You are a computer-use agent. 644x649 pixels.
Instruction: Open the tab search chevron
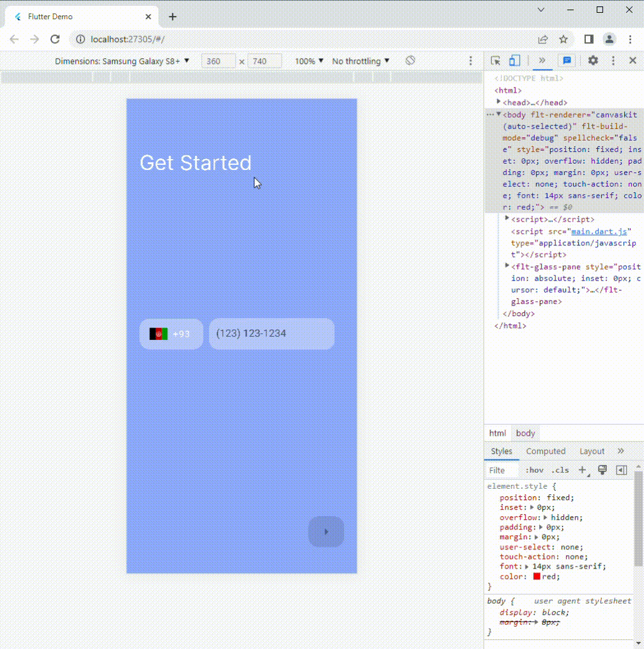pos(541,10)
